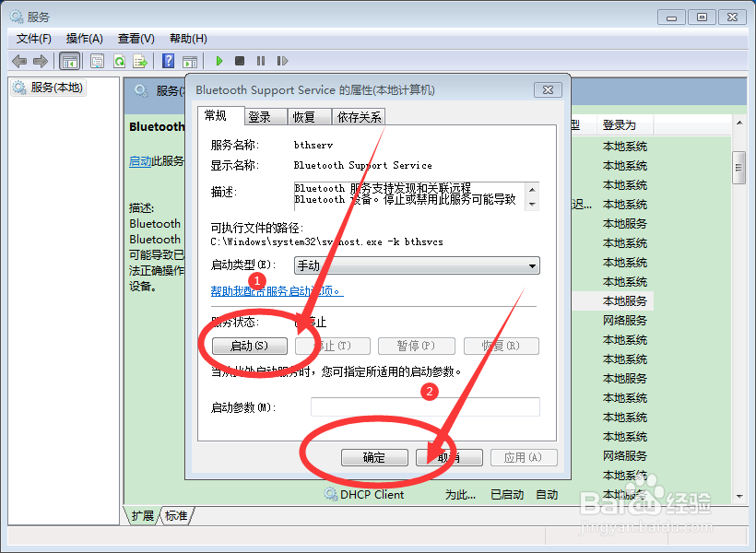The height and width of the screenshot is (553, 756).
Task: Toggle the show/hide console tree icon
Action: click(x=69, y=61)
